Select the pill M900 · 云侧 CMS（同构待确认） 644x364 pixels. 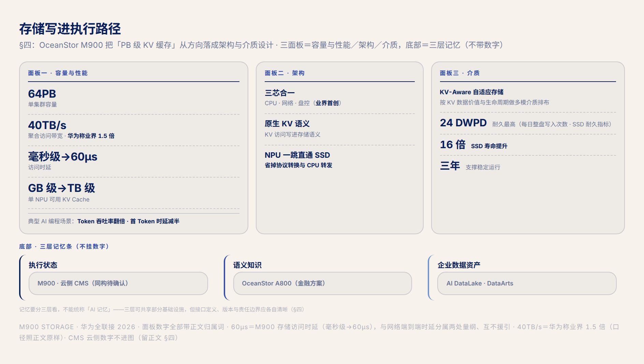pyautogui.click(x=118, y=283)
